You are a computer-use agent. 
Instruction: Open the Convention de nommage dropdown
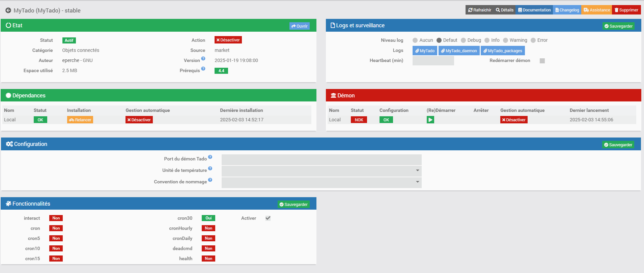(x=321, y=182)
